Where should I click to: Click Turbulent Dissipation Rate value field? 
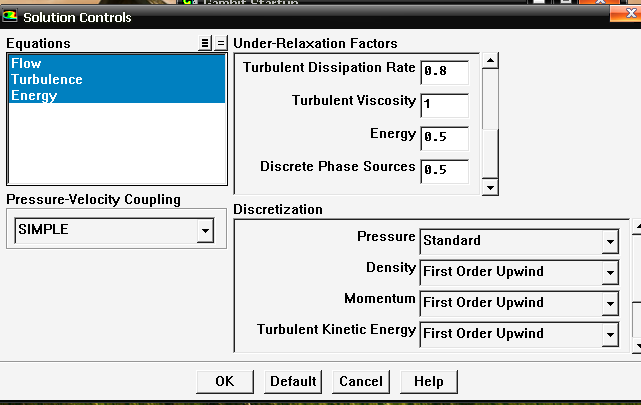tap(444, 72)
